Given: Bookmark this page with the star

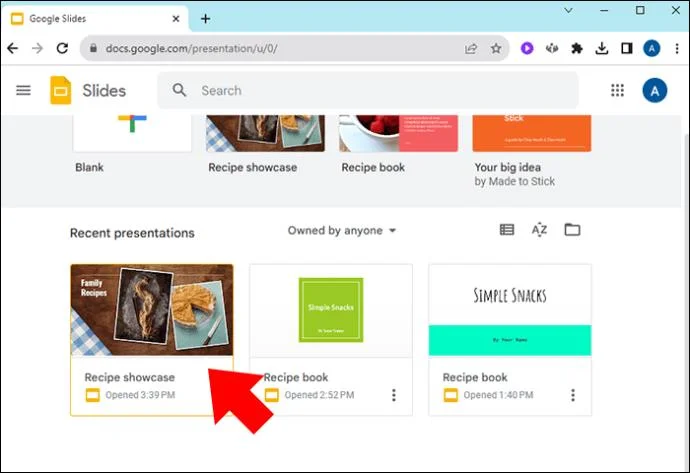Looking at the screenshot, I should (496, 48).
